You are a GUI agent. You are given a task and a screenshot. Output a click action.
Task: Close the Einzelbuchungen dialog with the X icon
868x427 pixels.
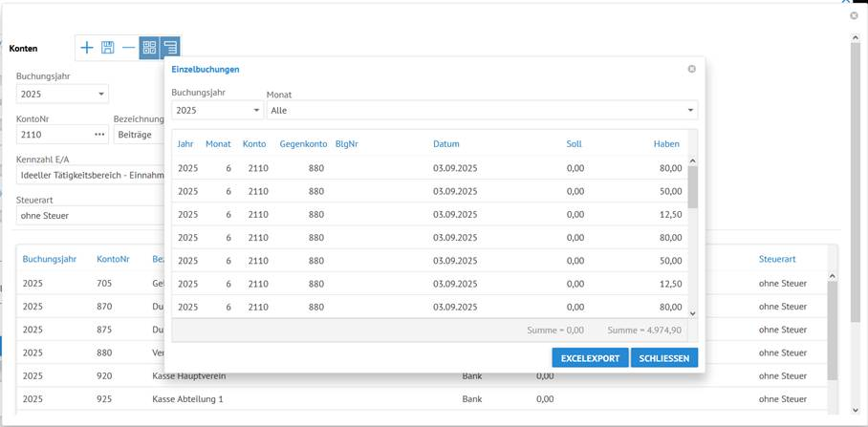pyautogui.click(x=691, y=69)
